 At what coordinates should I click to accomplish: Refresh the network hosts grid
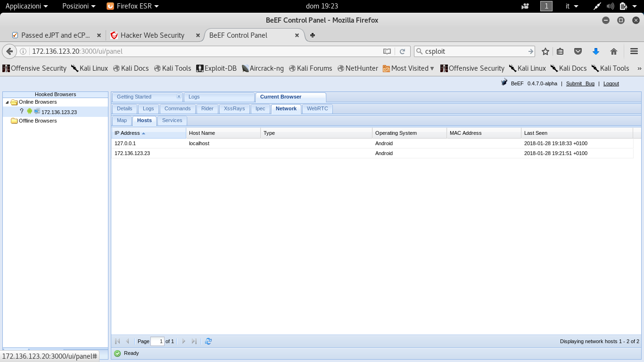pos(208,341)
